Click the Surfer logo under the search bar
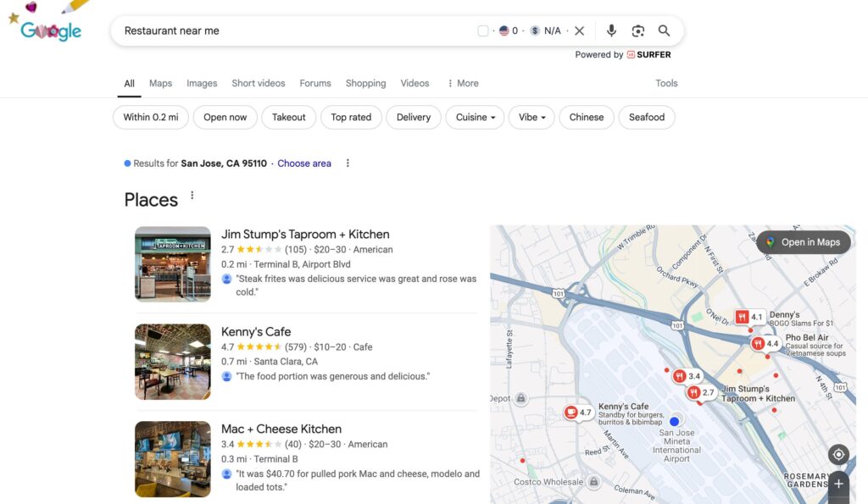The image size is (868, 504). coord(648,55)
